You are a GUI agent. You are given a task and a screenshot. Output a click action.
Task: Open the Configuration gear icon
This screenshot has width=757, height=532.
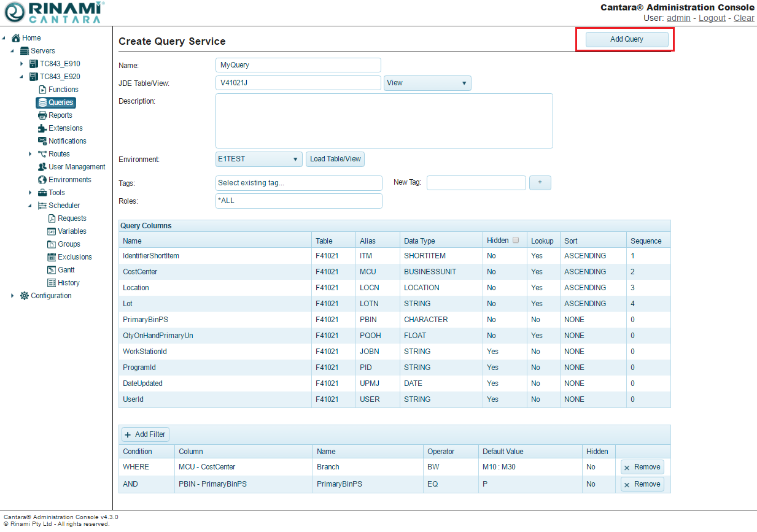point(25,296)
